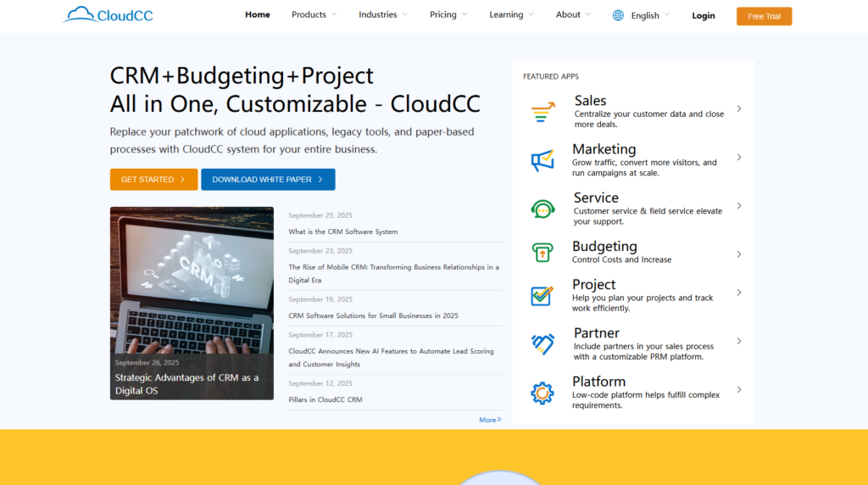Click the Project checkbox icon
868x485 pixels.
coord(542,295)
